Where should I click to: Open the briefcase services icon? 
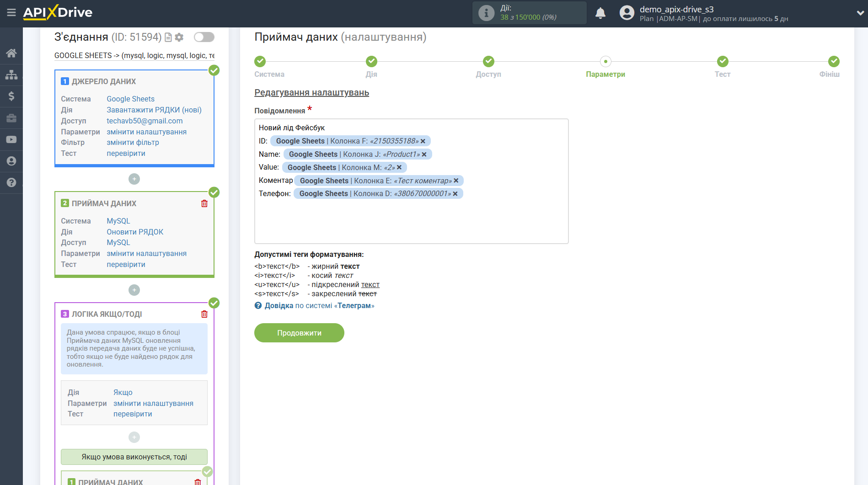[x=11, y=118]
